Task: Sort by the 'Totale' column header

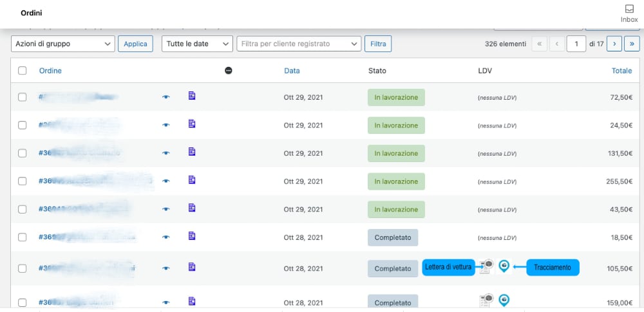Action: click(x=621, y=71)
